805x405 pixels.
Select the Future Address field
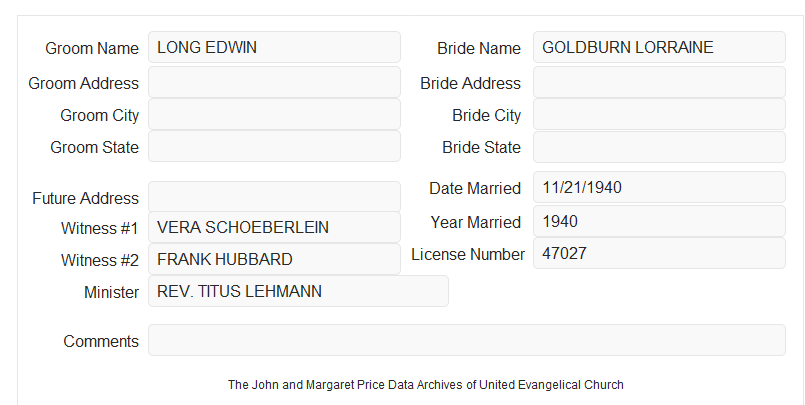[274, 197]
